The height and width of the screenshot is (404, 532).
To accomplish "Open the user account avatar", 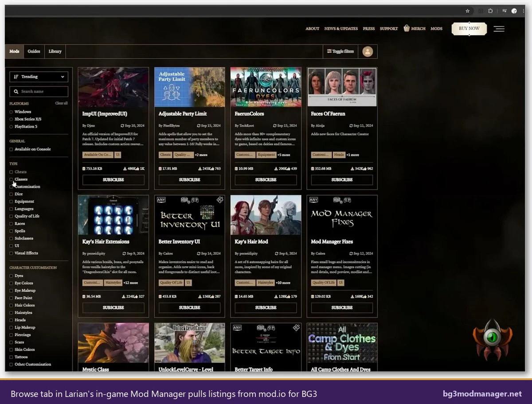I will (368, 51).
